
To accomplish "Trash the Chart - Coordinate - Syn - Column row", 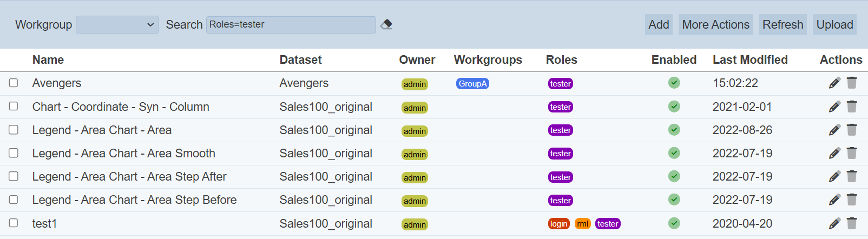I will (x=852, y=107).
